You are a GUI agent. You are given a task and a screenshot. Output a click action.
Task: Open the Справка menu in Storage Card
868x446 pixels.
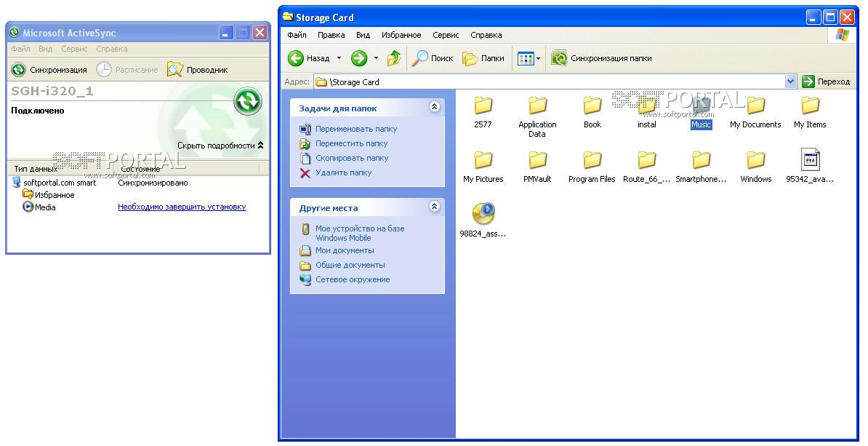(x=486, y=35)
